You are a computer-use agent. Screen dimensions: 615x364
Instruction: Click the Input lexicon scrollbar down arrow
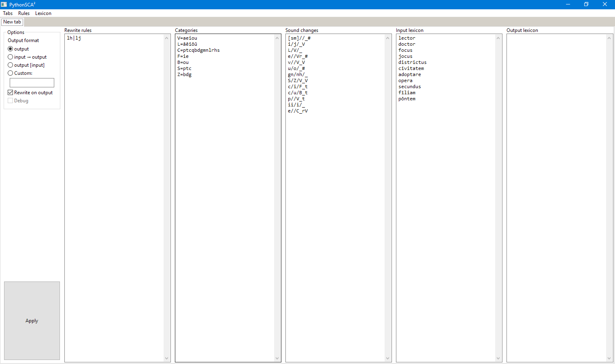coord(498,358)
